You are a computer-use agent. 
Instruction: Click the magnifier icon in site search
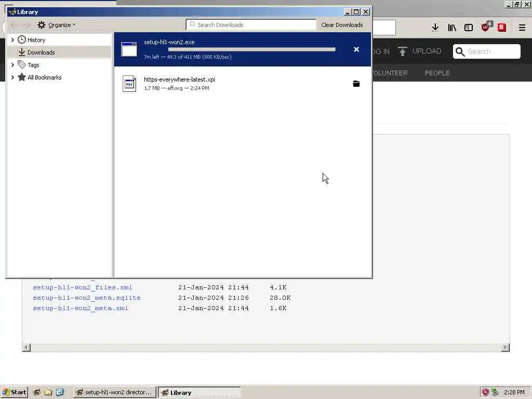(x=460, y=51)
